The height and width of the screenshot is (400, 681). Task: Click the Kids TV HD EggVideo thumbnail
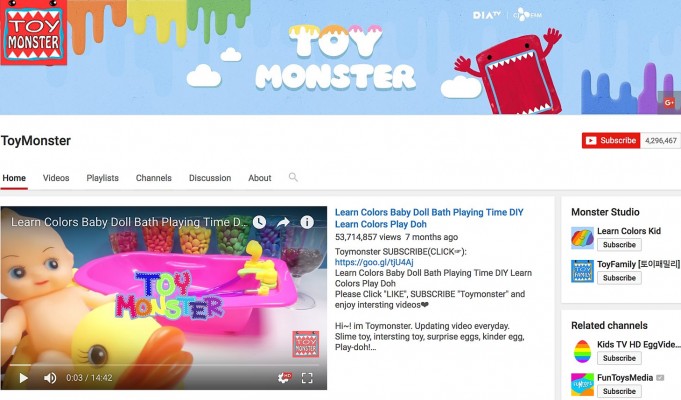pos(582,351)
